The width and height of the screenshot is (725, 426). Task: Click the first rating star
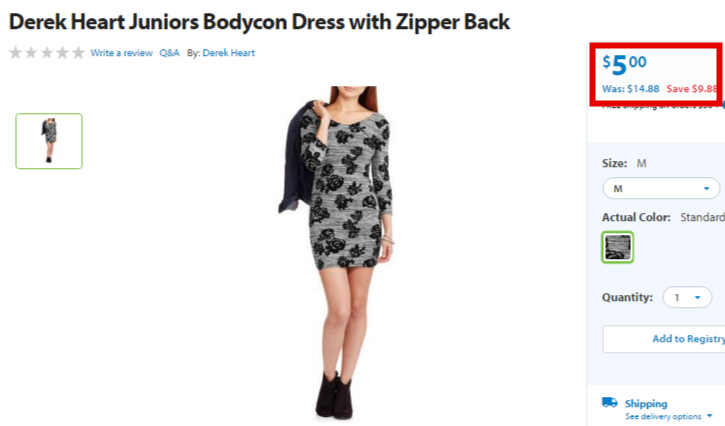tap(16, 53)
